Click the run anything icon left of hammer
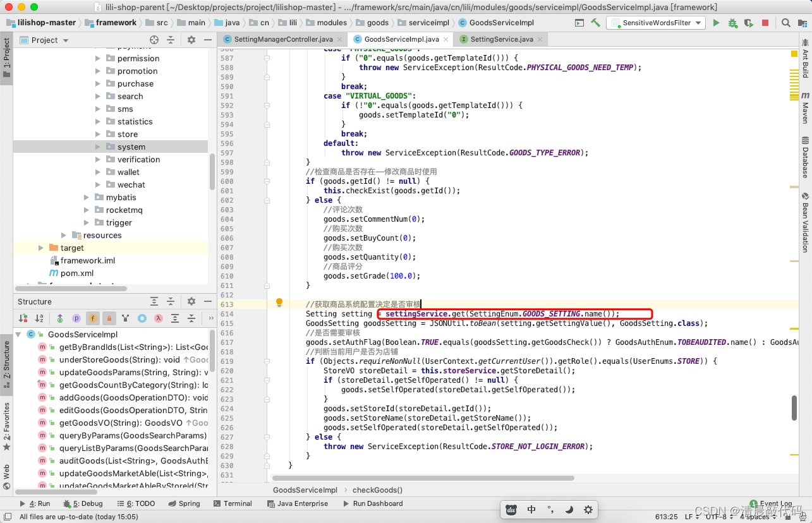The image size is (812, 523). [579, 23]
